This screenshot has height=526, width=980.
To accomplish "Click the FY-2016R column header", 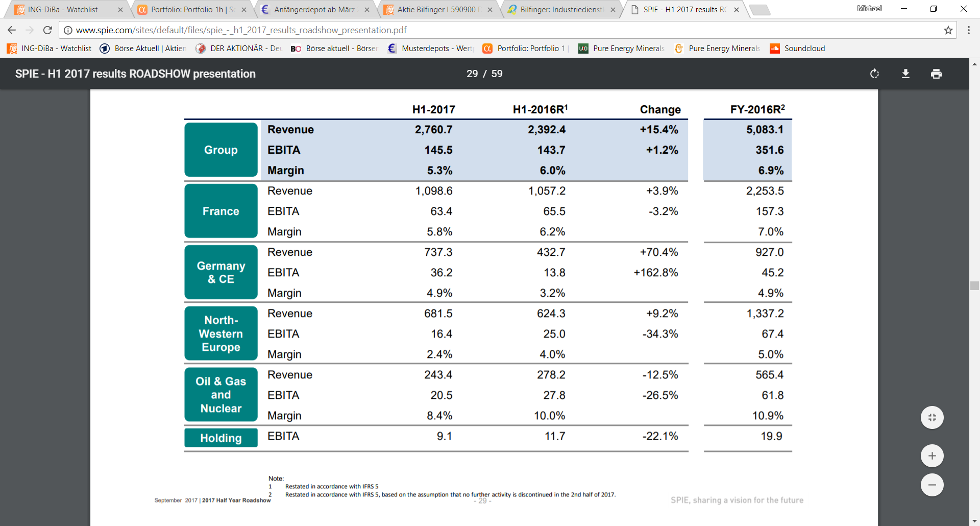I will pos(757,109).
